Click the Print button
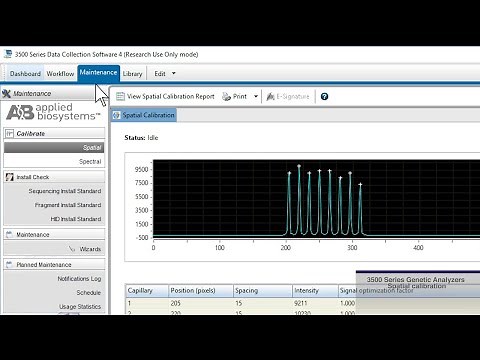Image resolution: width=480 pixels, height=360 pixels. click(235, 97)
